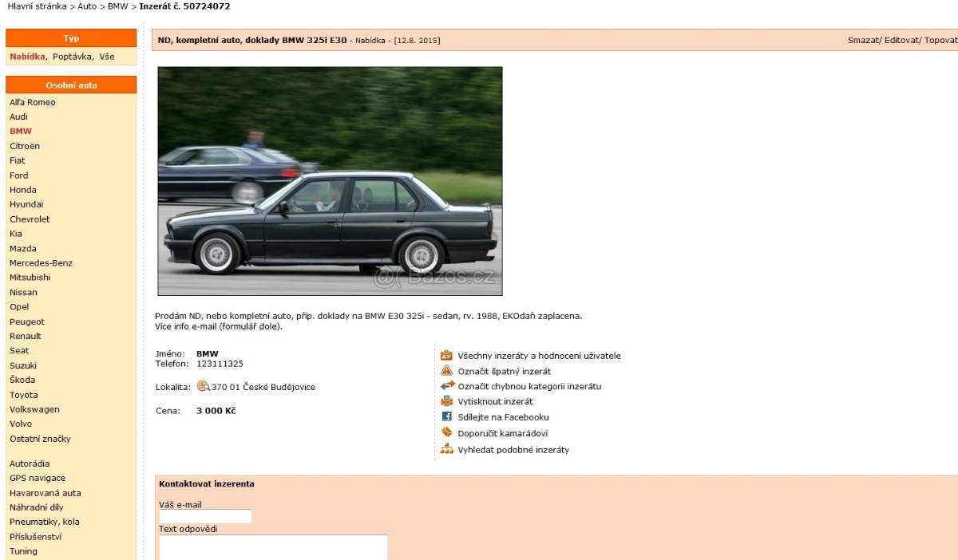Screen dimensions: 958x560
Task: Open the BMW E30 car photo
Action: (330, 181)
